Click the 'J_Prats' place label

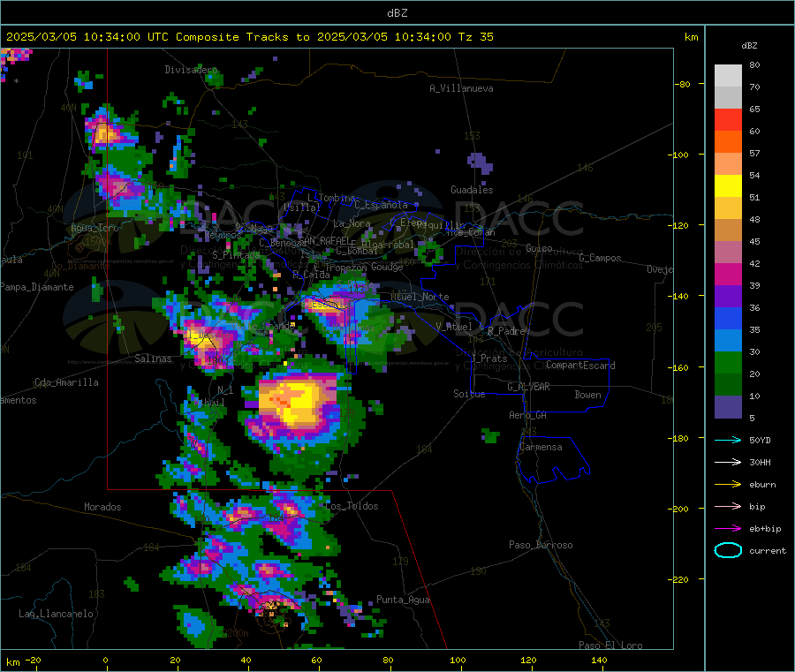click(x=488, y=358)
